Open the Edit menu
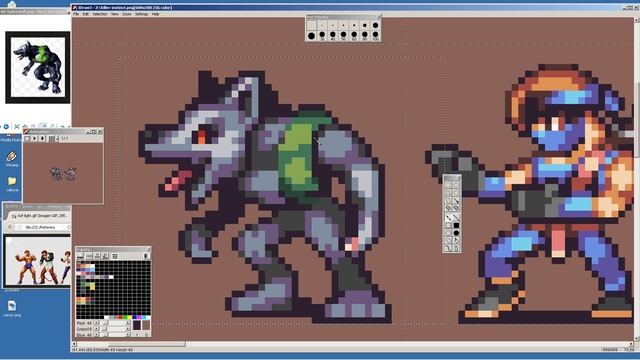Screen dimensions: 640x360 point(86,14)
